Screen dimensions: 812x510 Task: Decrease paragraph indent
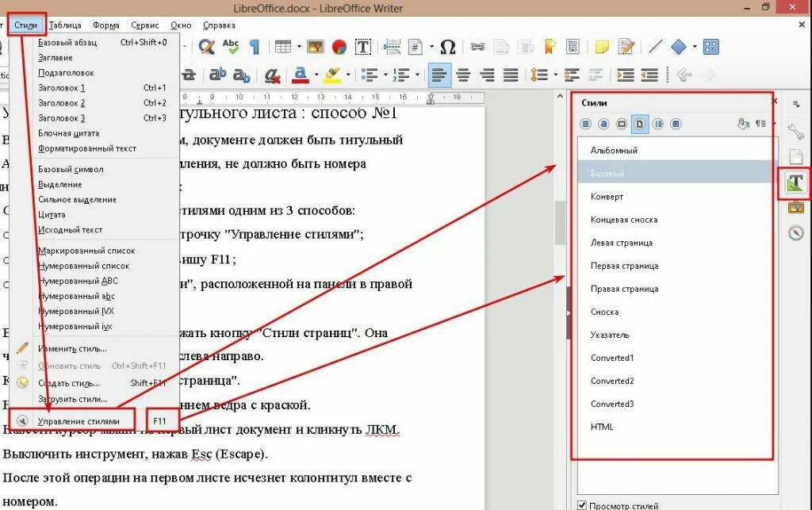tap(649, 75)
